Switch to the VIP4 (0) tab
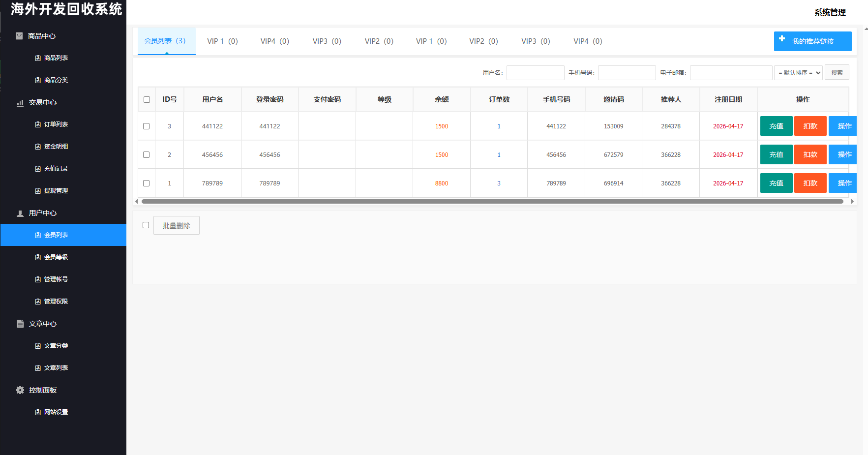 [274, 41]
